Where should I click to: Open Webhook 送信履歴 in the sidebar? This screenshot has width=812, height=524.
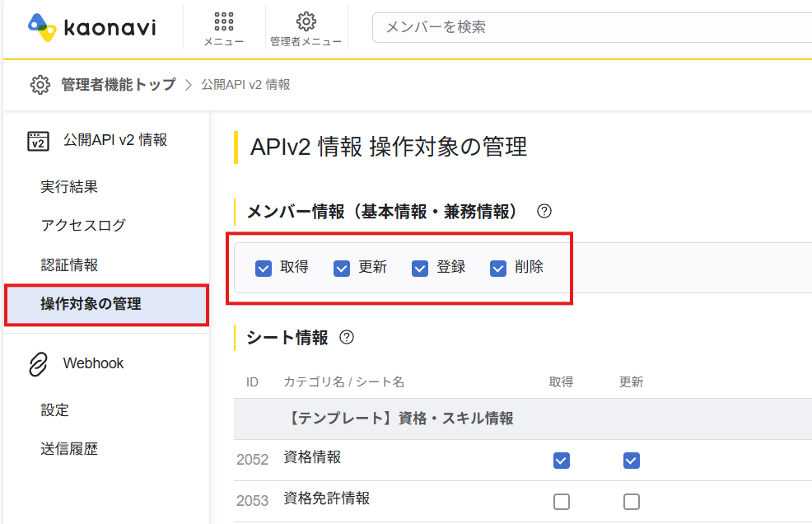[69, 449]
